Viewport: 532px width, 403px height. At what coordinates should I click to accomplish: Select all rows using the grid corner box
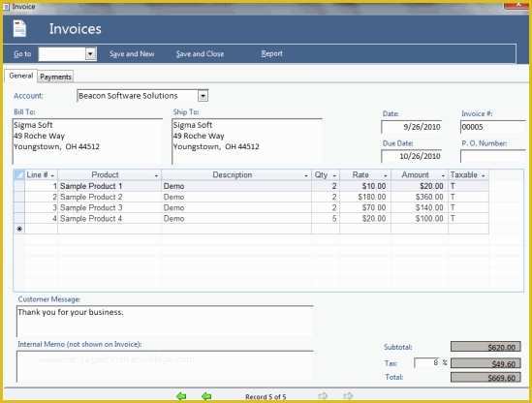click(x=19, y=175)
